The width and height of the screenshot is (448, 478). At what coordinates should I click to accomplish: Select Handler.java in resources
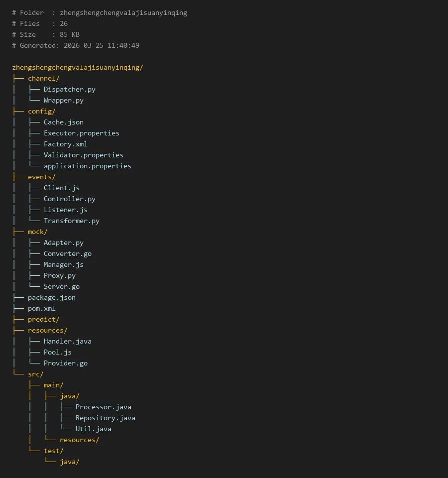pos(67,341)
